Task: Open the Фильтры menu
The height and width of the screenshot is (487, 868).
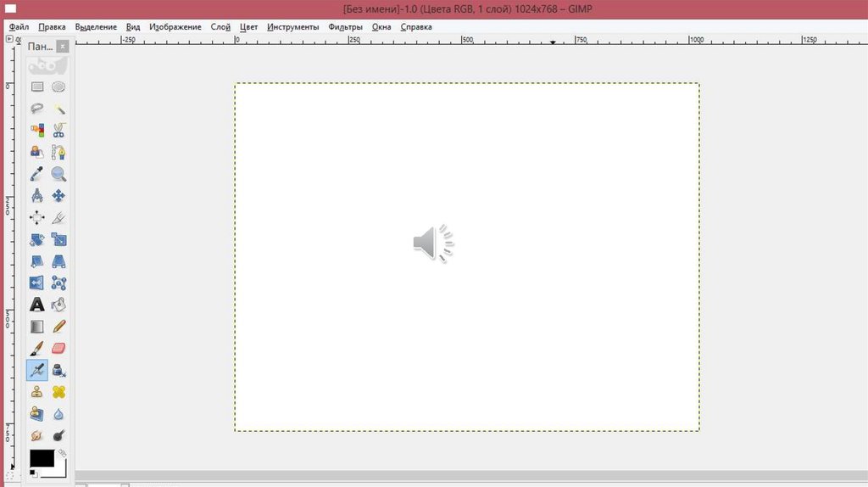Action: [x=345, y=27]
